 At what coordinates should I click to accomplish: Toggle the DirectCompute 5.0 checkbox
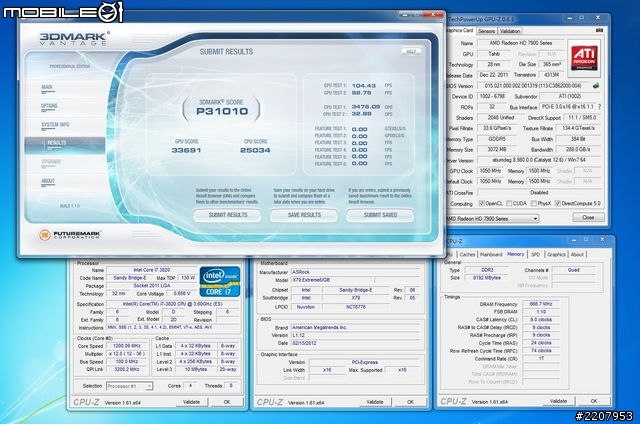(x=558, y=203)
